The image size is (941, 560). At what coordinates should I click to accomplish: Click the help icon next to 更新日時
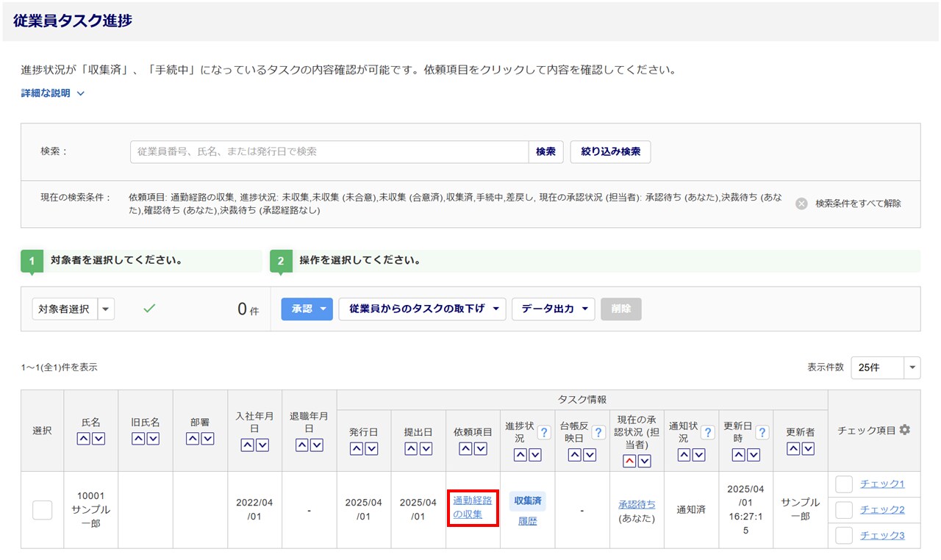[762, 433]
